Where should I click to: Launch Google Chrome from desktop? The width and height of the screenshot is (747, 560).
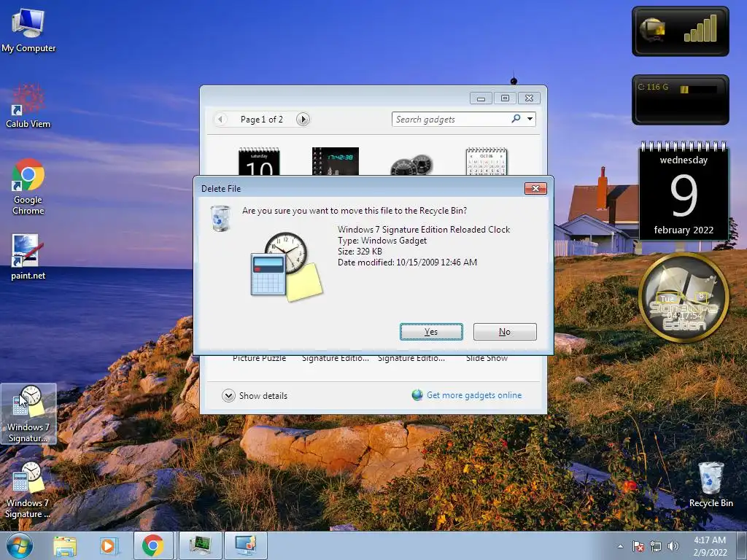(28, 187)
